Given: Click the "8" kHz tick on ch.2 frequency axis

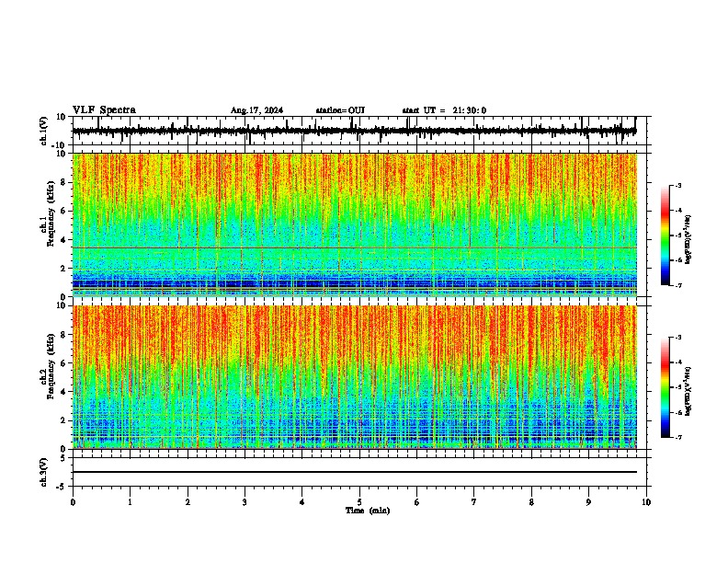Looking at the screenshot, I should (x=65, y=335).
